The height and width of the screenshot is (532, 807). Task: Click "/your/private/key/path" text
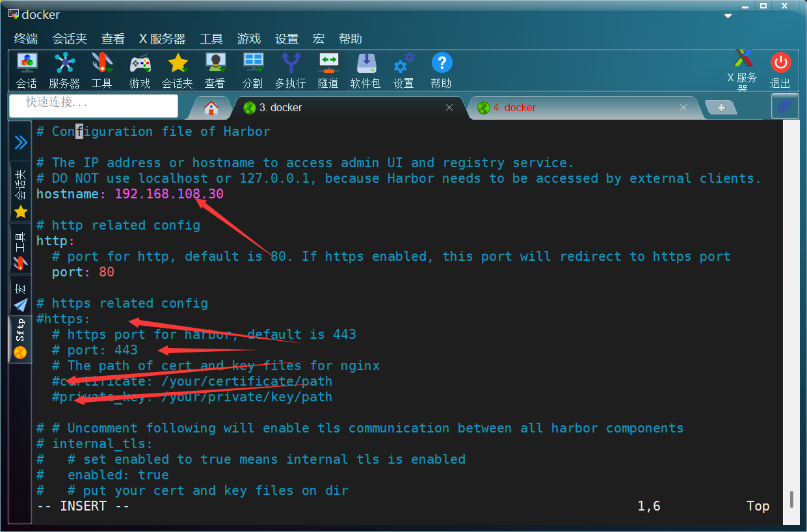point(246,397)
